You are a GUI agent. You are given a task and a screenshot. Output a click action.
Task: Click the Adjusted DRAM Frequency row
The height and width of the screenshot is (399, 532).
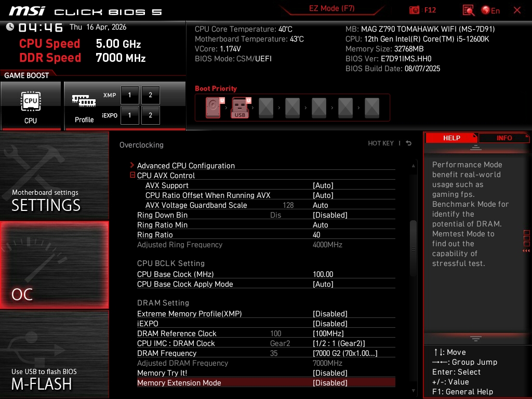266,363
